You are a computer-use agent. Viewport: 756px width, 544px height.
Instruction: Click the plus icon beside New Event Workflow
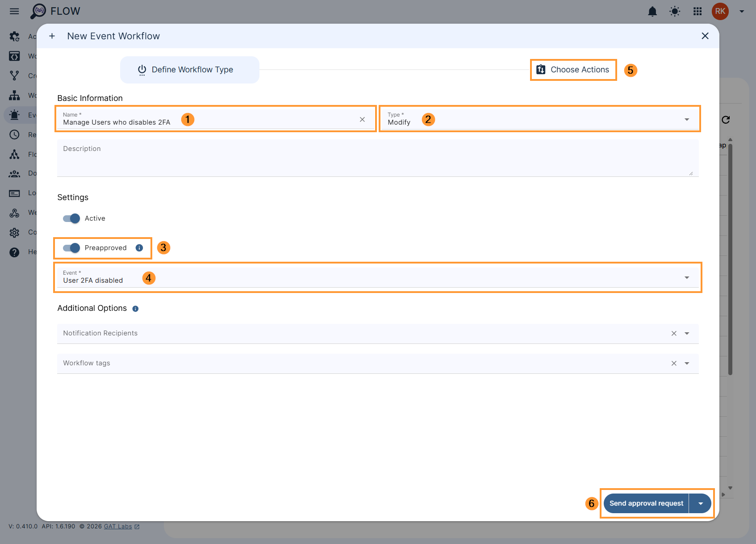[x=52, y=36]
